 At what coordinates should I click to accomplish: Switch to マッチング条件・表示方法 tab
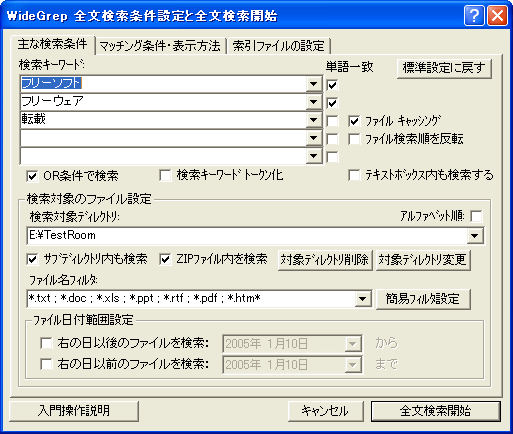coord(160,46)
